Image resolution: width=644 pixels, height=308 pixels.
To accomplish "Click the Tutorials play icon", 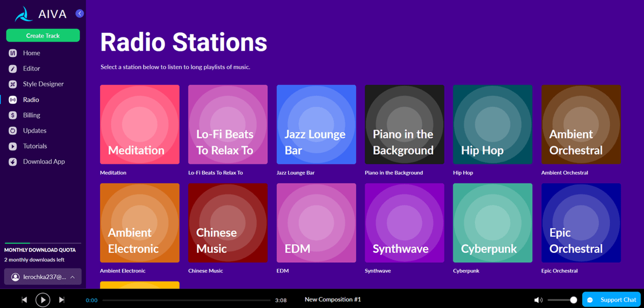I will tap(13, 146).
